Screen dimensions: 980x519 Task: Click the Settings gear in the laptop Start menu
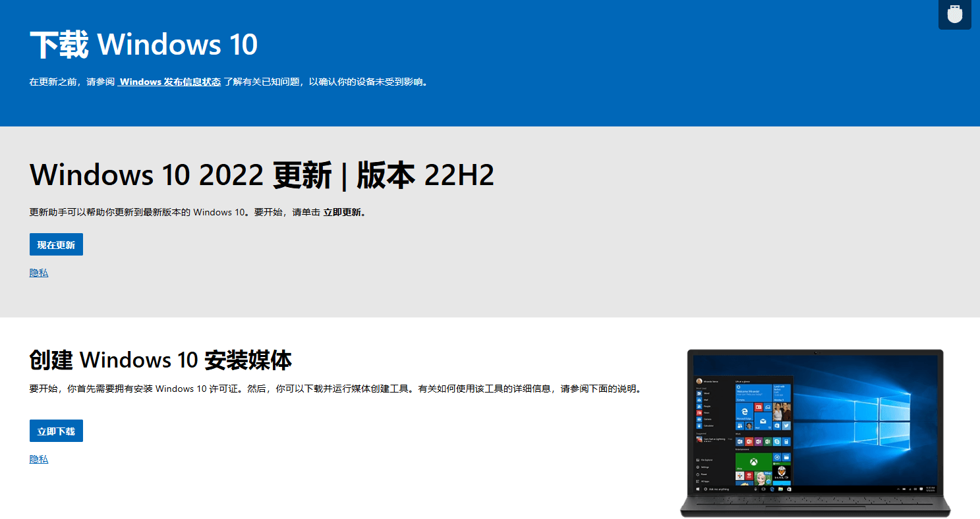pyautogui.click(x=699, y=467)
